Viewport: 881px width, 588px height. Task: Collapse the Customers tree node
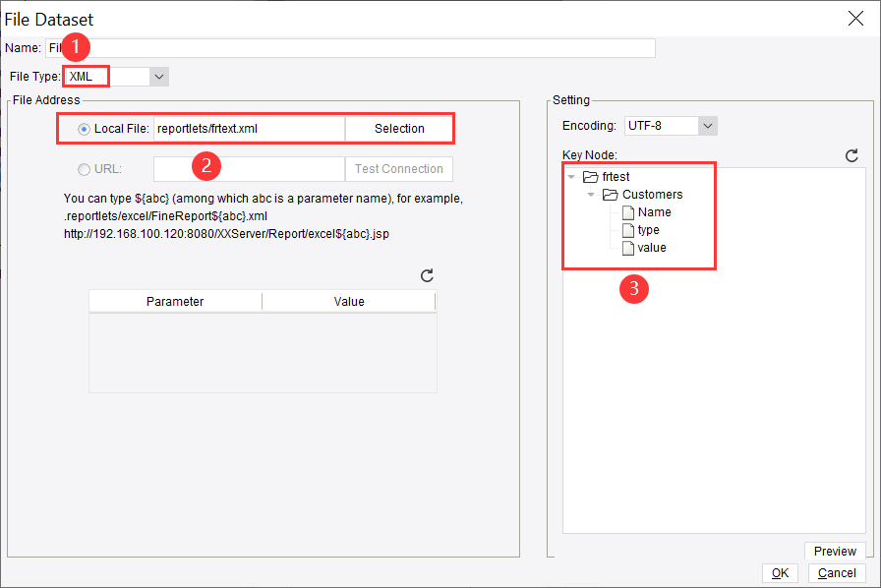pos(590,195)
